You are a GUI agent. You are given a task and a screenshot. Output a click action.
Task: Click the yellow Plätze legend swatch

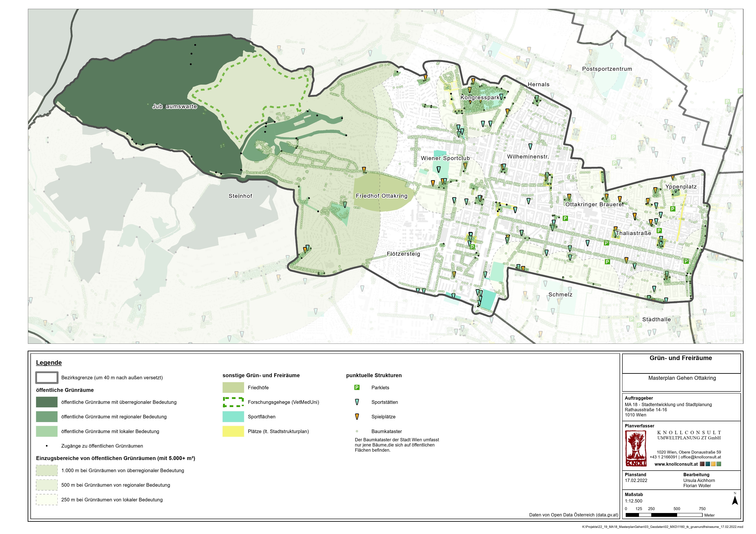[233, 431]
